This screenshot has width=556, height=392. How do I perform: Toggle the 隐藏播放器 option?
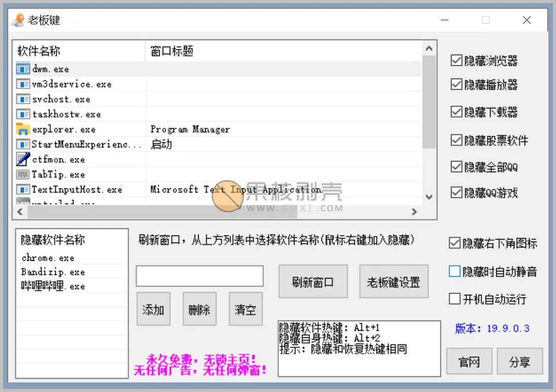pyautogui.click(x=455, y=85)
